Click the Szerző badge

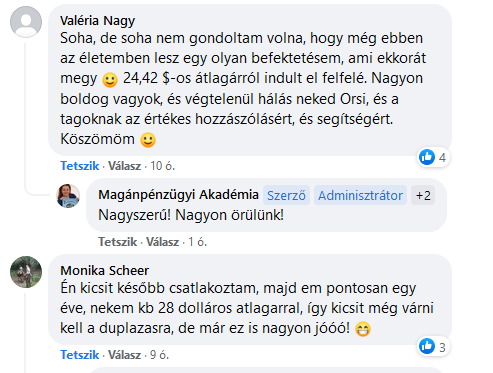(286, 195)
